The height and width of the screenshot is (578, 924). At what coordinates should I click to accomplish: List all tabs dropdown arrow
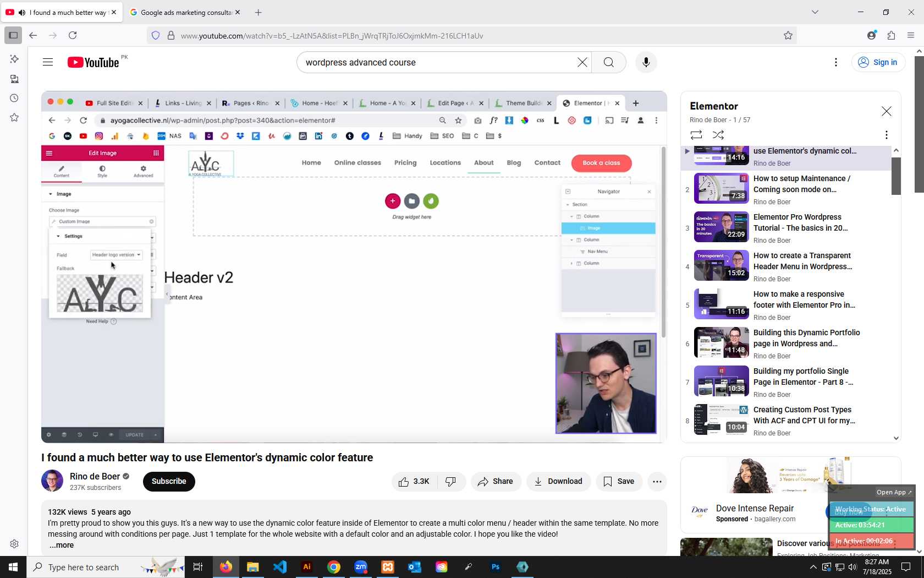(815, 12)
